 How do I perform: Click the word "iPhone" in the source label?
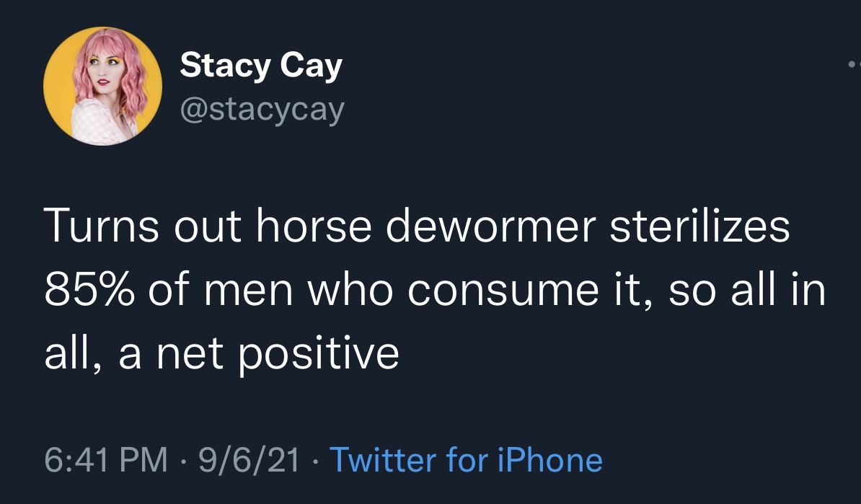point(550,459)
